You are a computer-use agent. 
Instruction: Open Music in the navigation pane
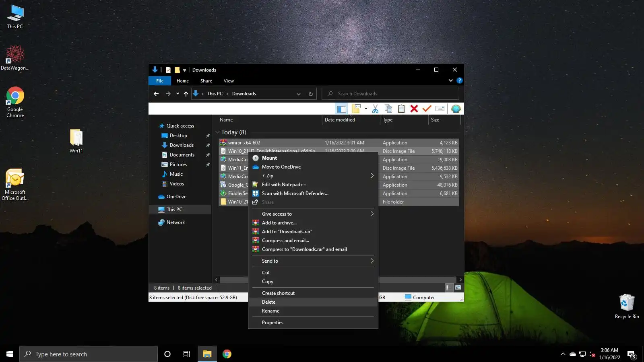pyautogui.click(x=176, y=174)
